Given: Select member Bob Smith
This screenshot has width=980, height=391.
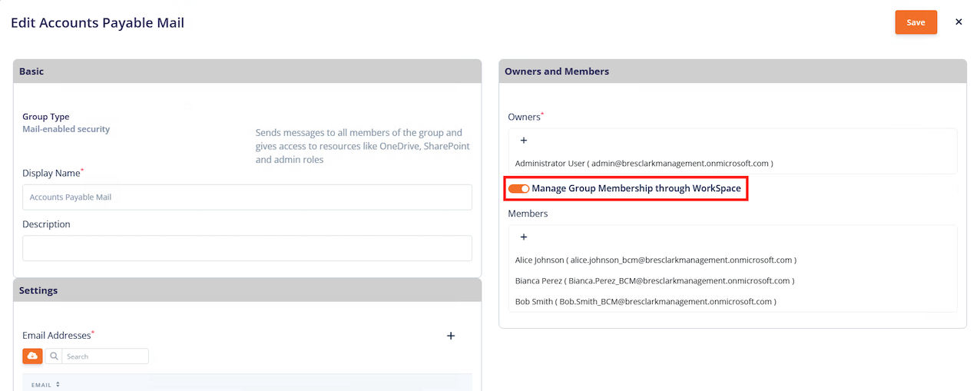Looking at the screenshot, I should pos(645,302).
